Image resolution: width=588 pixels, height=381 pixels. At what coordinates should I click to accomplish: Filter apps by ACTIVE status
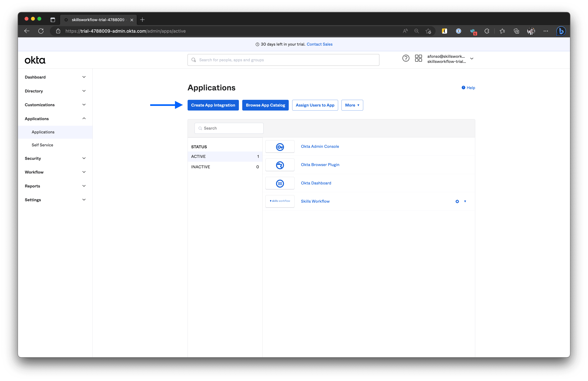tap(225, 156)
